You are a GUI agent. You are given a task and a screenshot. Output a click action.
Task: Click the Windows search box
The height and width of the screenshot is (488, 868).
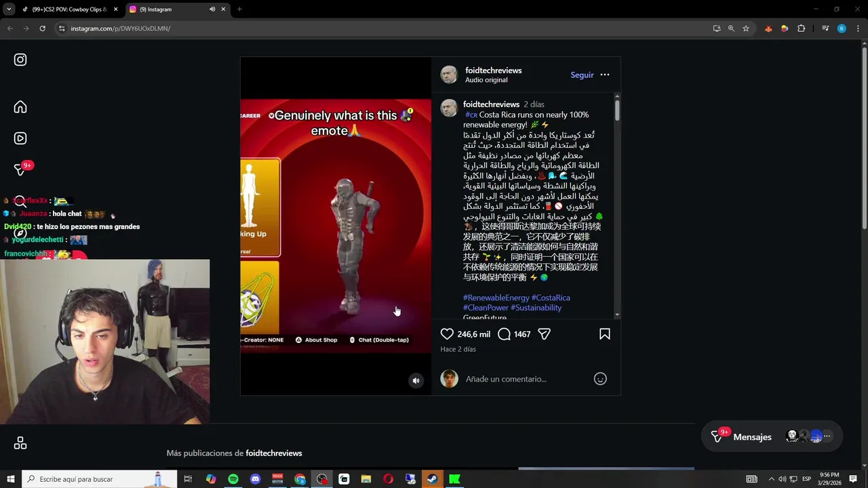coord(100,479)
